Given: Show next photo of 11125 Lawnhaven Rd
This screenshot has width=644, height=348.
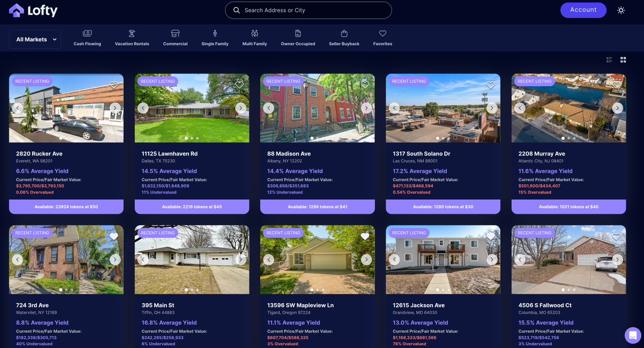Looking at the screenshot, I should 241,108.
